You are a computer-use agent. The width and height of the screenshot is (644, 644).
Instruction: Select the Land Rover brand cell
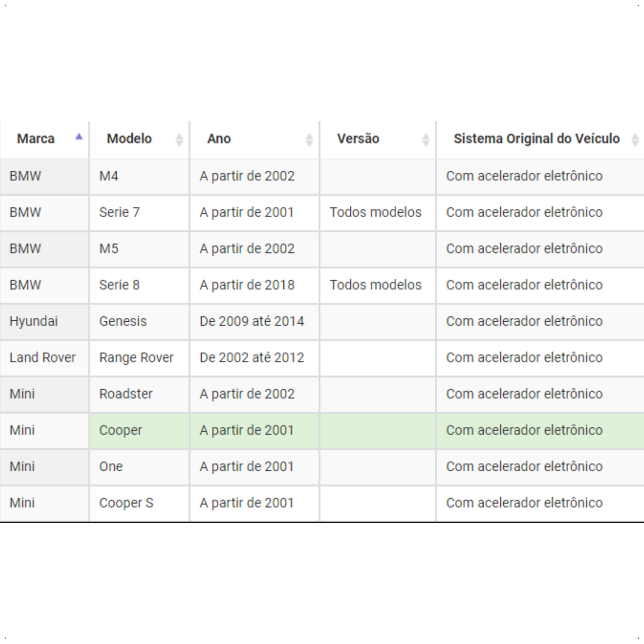(x=44, y=358)
